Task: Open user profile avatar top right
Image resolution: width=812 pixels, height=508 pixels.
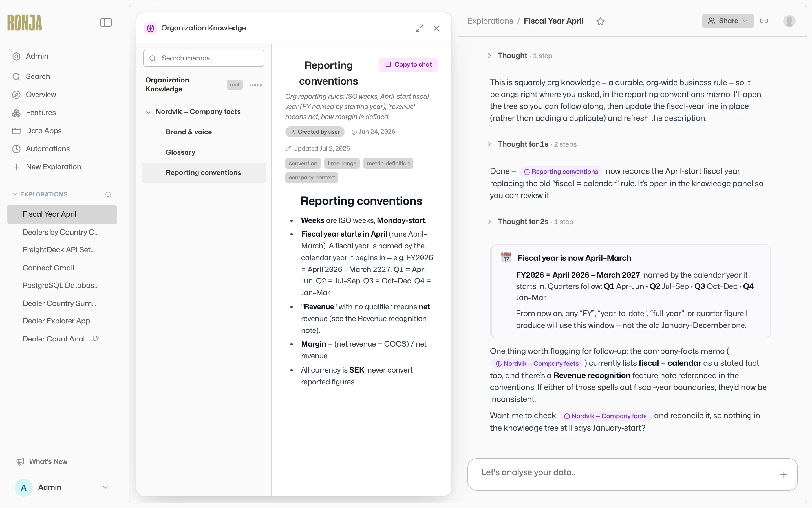Action: [789, 21]
